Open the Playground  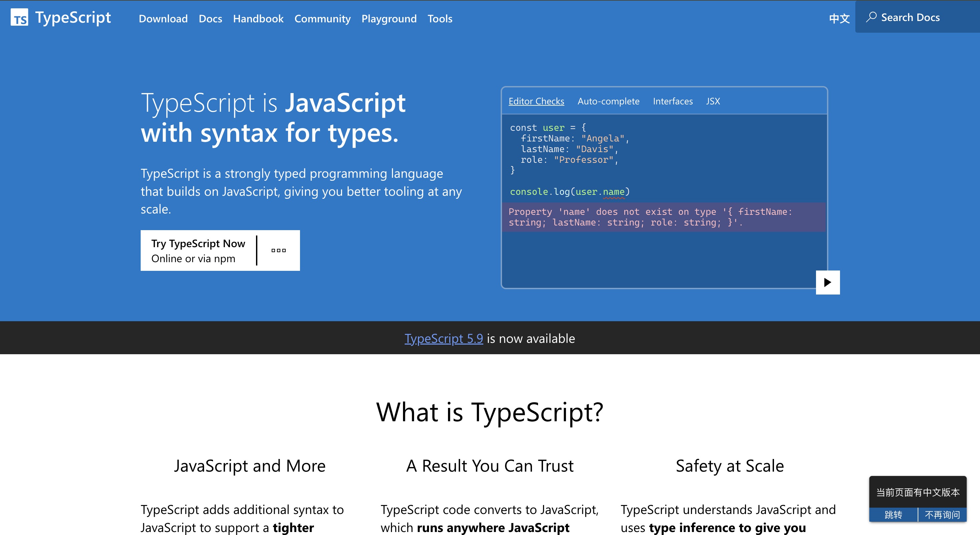[389, 19]
